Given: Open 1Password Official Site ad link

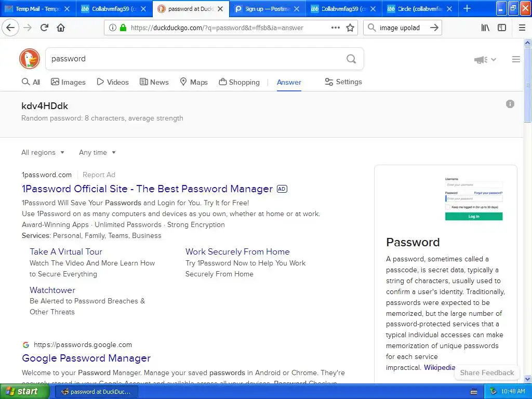Looking at the screenshot, I should 147,189.
